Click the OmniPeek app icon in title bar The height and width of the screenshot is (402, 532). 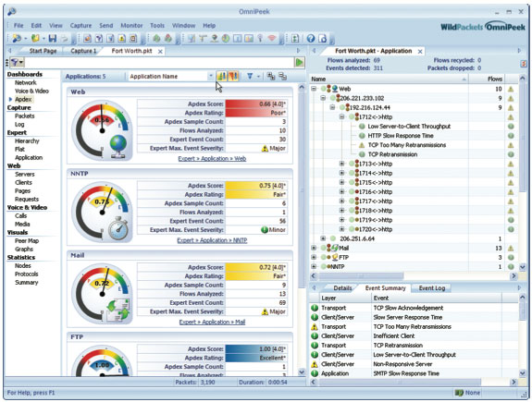[x=11, y=11]
